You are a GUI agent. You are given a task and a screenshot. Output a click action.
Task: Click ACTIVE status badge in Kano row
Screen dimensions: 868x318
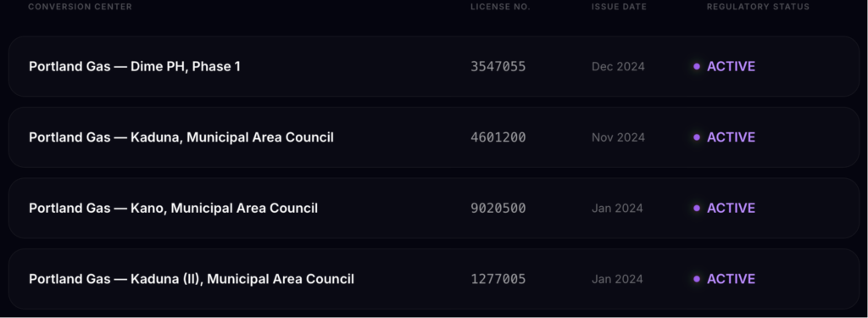pyautogui.click(x=725, y=209)
